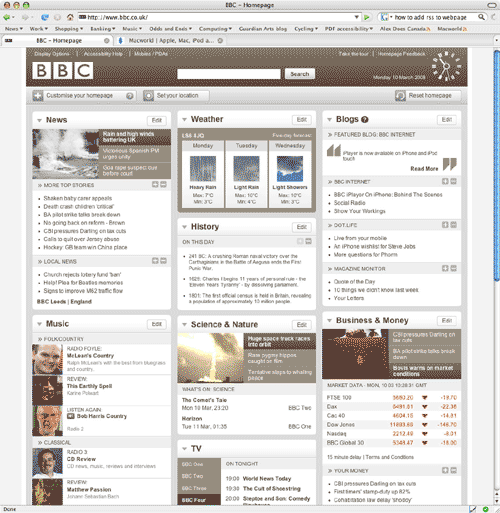Collapse the TV module with its triangle

point(184,449)
